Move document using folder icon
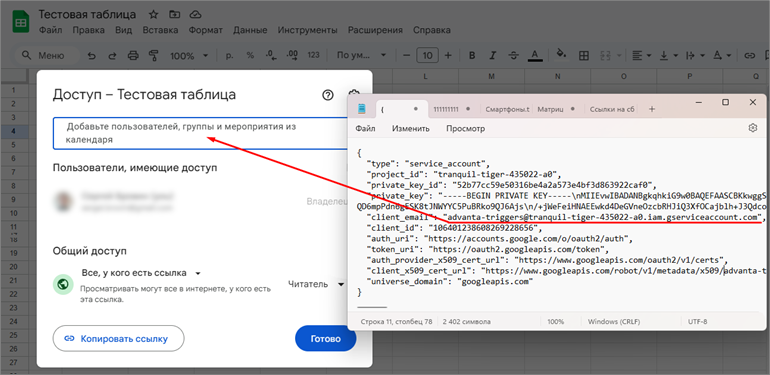The image size is (770, 375). point(174,14)
